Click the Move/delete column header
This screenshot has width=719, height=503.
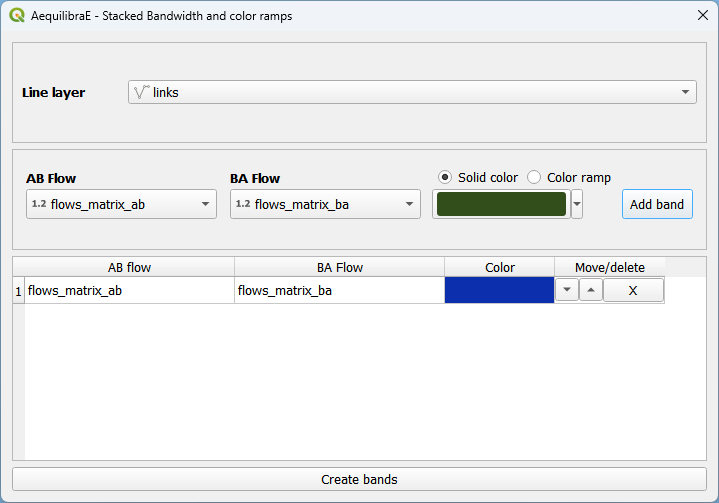pyautogui.click(x=609, y=267)
